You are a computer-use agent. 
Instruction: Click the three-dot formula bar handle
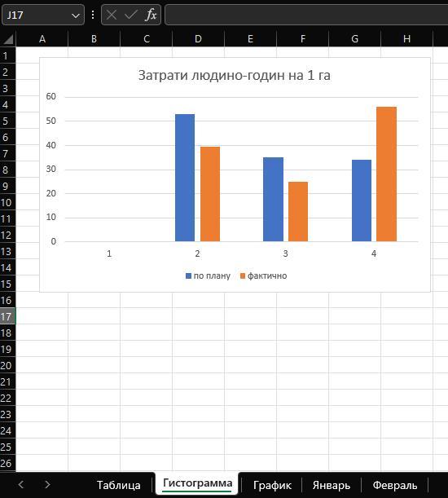(93, 15)
